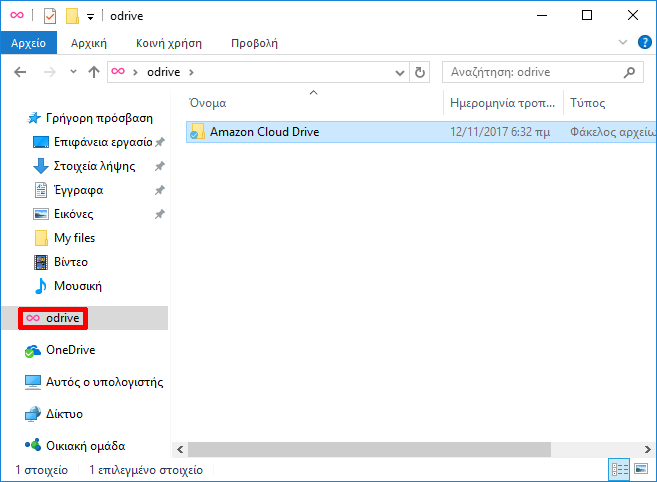Open Αυτός ο υπολογιστής in navigation pane
Screen dimensions: 657x482
pos(104,382)
